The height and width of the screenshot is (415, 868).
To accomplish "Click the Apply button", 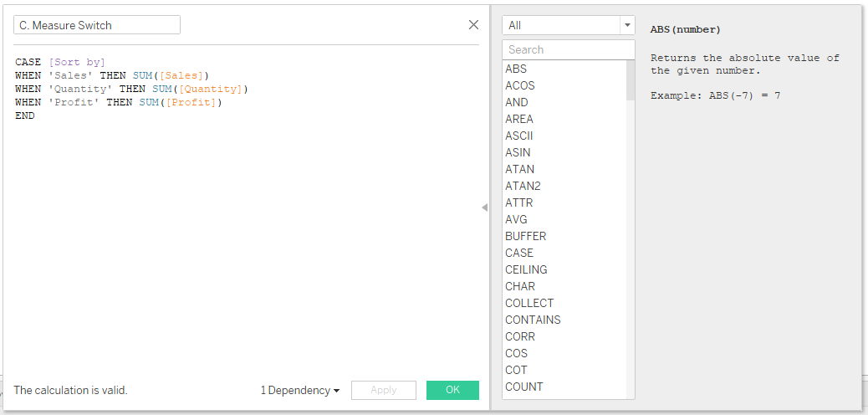I will [x=384, y=390].
